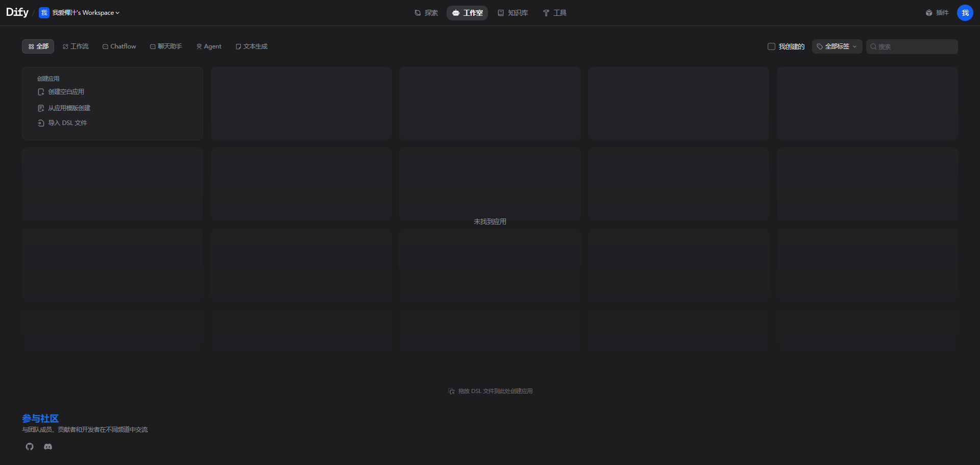Go to the 探索 tab
The image size is (980, 465).
pyautogui.click(x=426, y=13)
